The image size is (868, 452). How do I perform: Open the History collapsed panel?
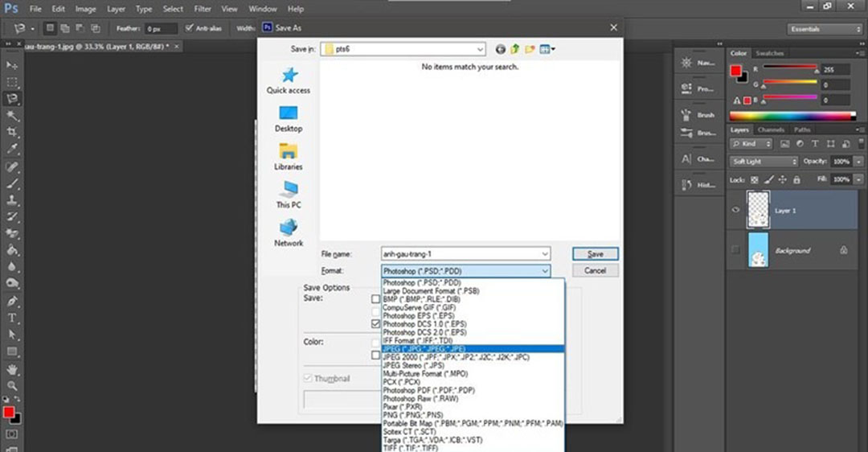698,185
